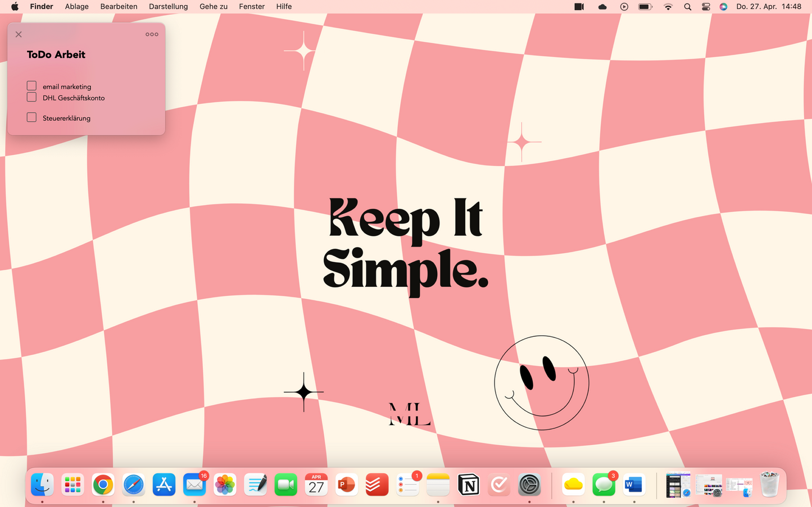Restore the first minimized window thumbnail in Dock
This screenshot has width=812, height=507.
[678, 485]
